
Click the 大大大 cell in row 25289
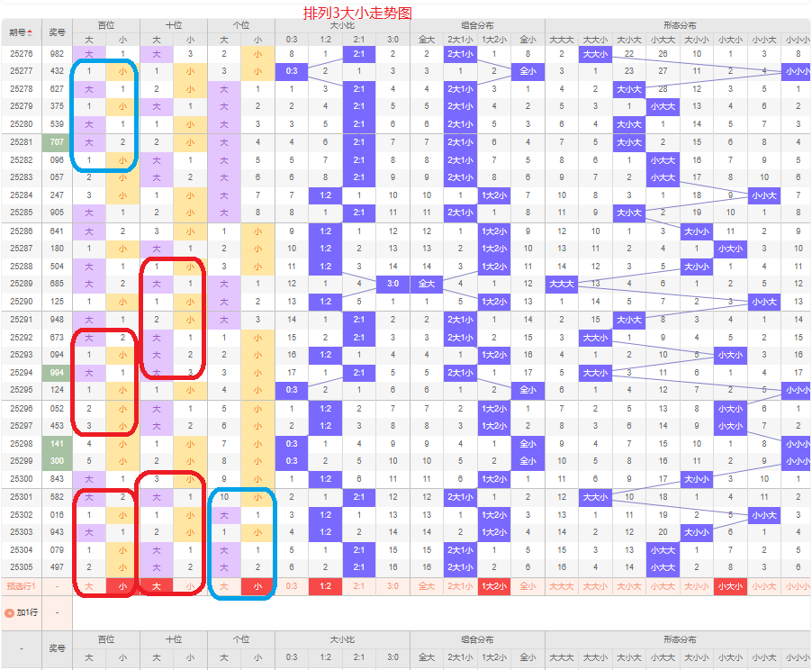562,284
